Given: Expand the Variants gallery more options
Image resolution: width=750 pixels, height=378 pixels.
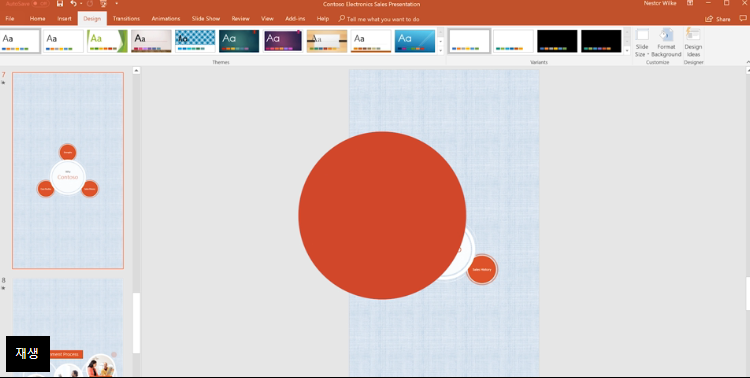Looking at the screenshot, I should 627,50.
